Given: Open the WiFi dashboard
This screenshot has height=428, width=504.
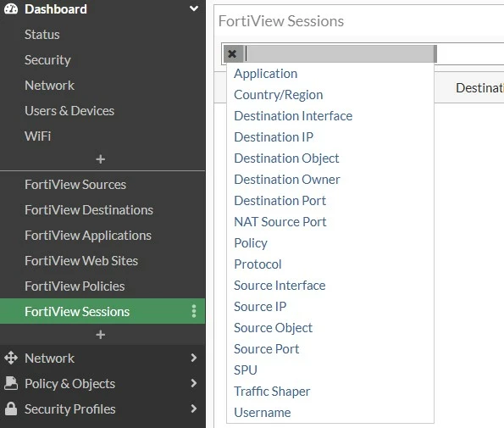Looking at the screenshot, I should coord(37,136).
